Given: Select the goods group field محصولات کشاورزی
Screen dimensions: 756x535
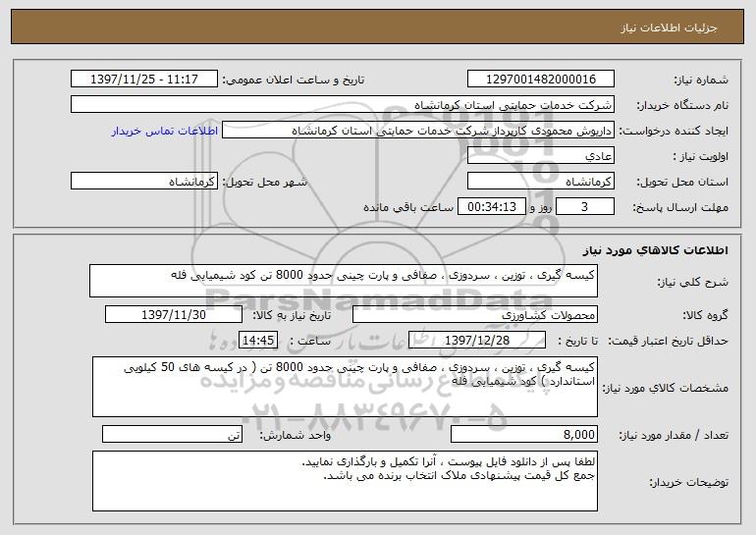Looking at the screenshot, I should click(475, 315).
